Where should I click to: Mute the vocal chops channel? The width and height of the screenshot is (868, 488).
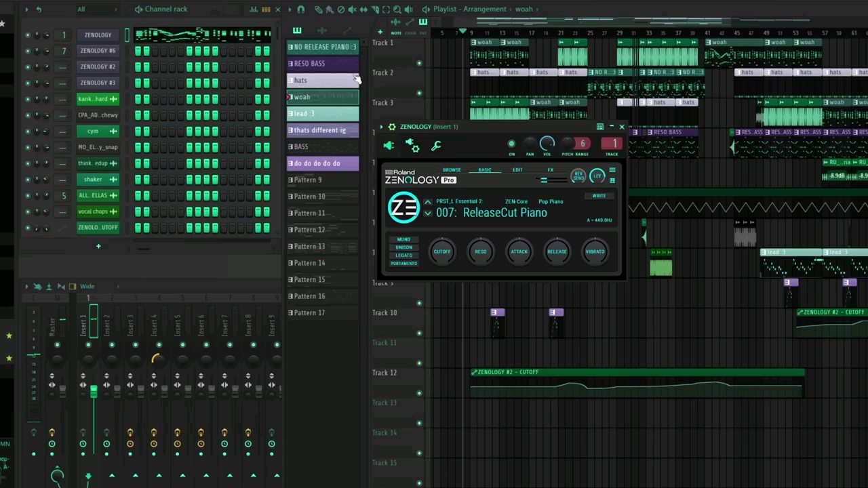[x=27, y=211]
